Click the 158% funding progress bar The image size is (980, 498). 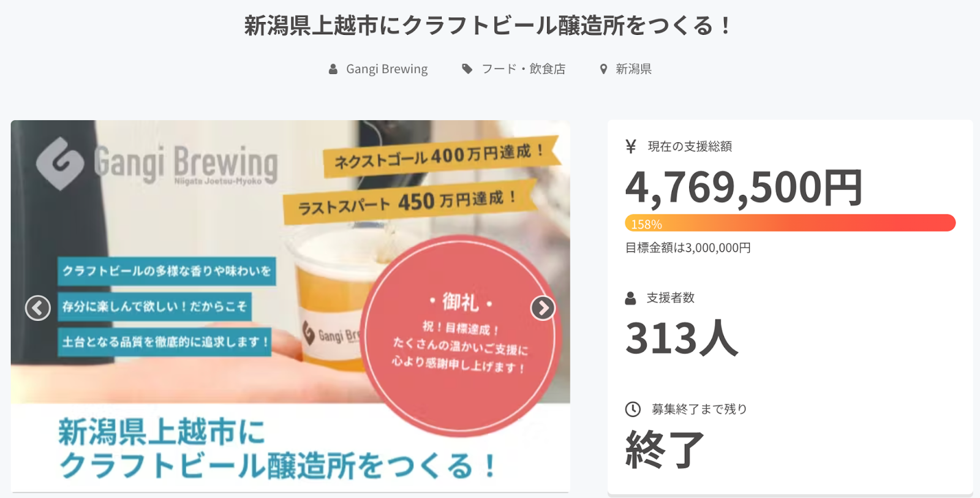[x=790, y=223]
